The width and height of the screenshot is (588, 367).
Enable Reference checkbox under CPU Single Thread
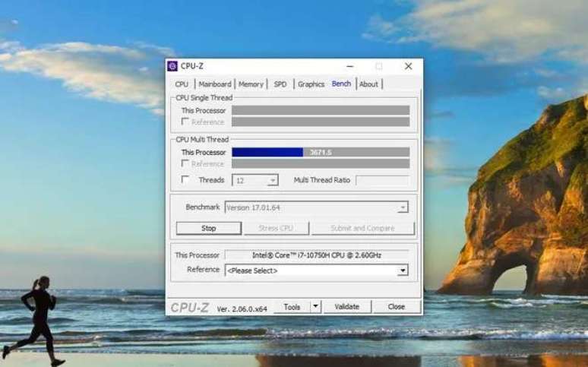[185, 122]
